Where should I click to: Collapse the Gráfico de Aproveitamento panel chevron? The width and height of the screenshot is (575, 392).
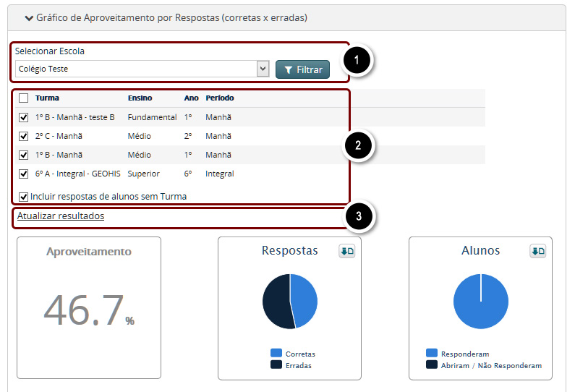(28, 17)
